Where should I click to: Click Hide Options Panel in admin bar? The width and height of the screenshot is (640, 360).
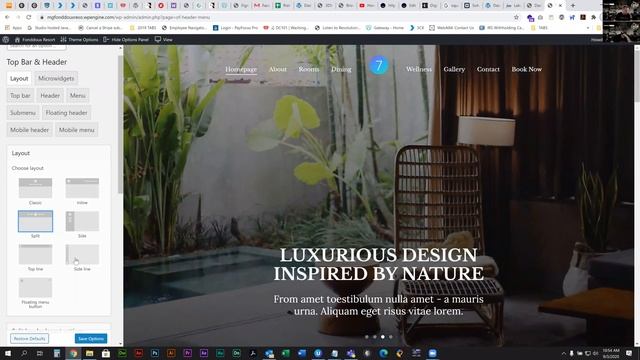(126, 40)
